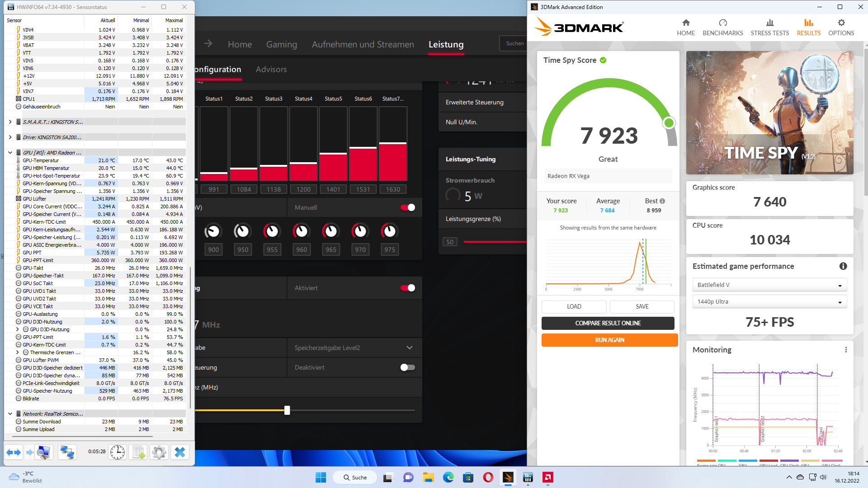The height and width of the screenshot is (488, 868).
Task: Open the Speicherzeitgabe Level2 dropdown
Action: pos(354,348)
